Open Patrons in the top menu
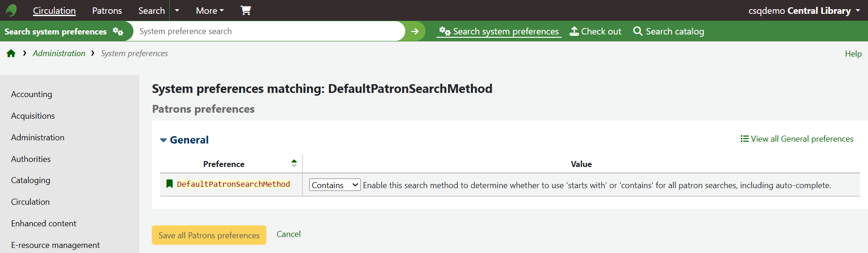 [x=107, y=11]
